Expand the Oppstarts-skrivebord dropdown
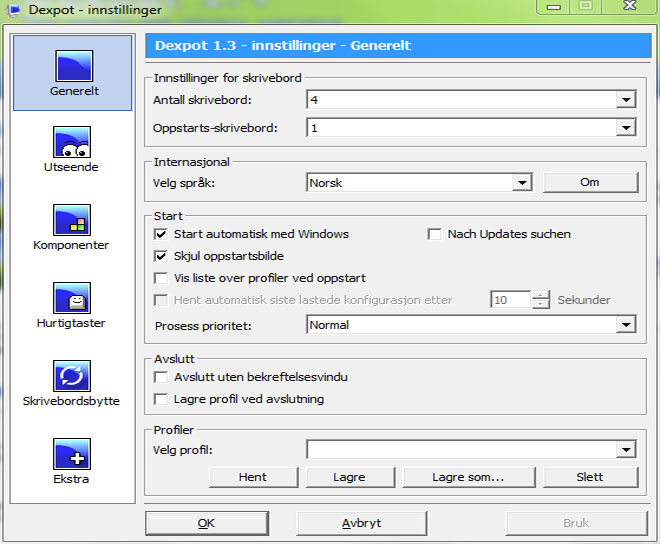This screenshot has width=660, height=544. 626,128
